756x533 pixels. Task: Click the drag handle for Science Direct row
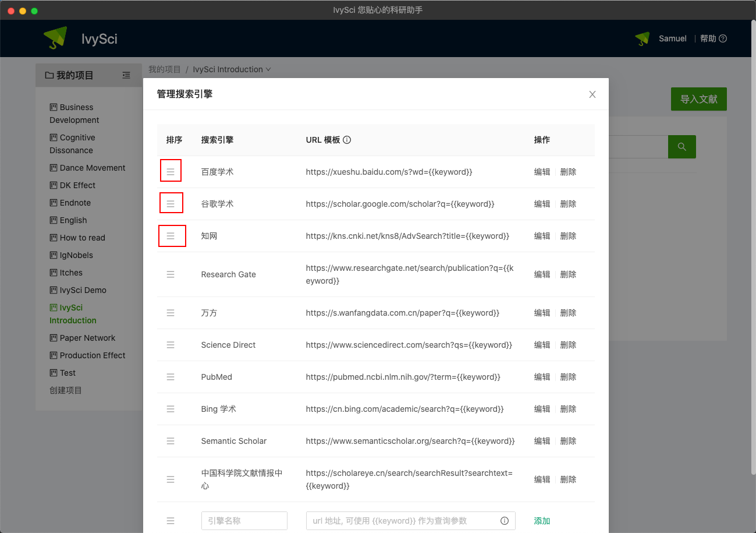171,345
